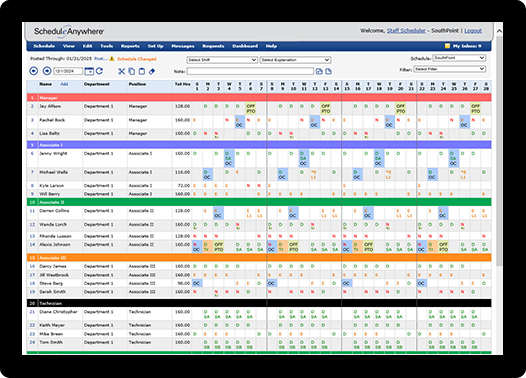Open the Edit menu
Screen dimensions: 526x378
point(88,46)
